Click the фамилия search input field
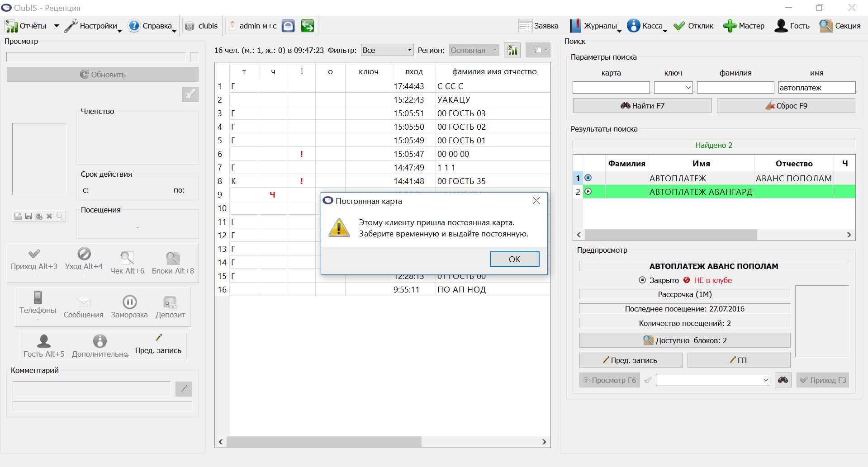The width and height of the screenshot is (868, 467). click(735, 88)
